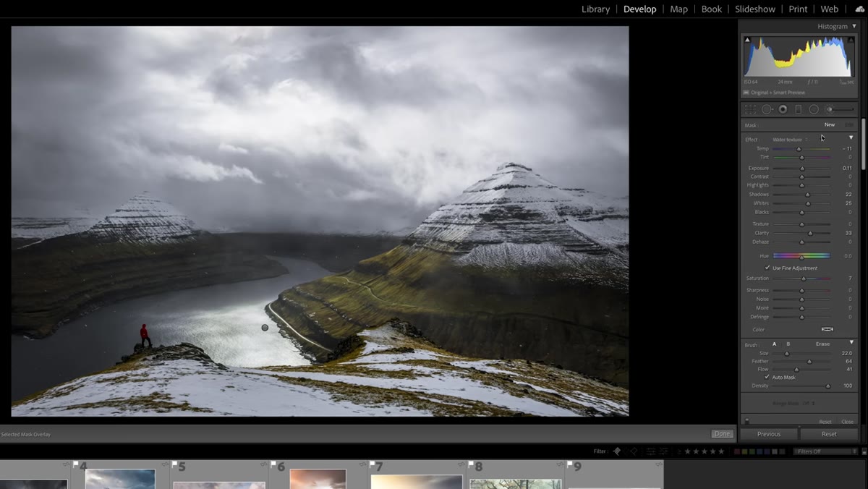Toggle highlight clipping indicator in histogram
This screenshot has height=489, width=868.
[851, 40]
